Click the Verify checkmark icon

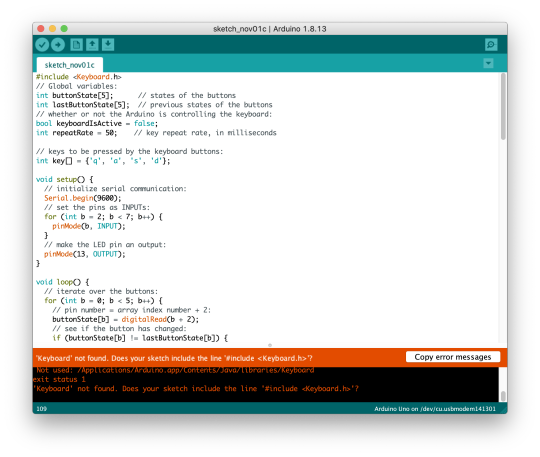click(x=42, y=45)
